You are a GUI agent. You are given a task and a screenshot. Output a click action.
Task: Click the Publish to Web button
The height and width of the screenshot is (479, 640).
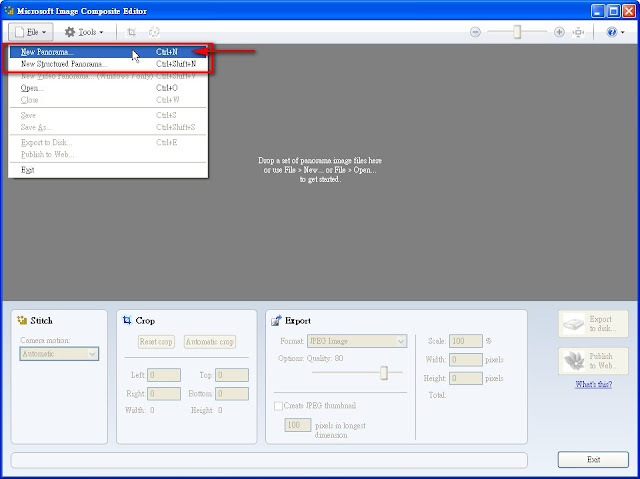point(593,361)
